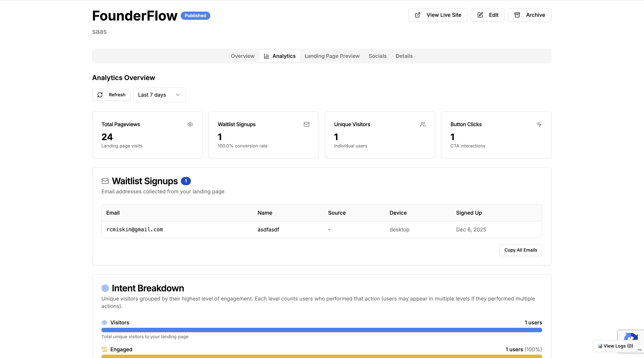The height and width of the screenshot is (358, 644).
Task: Click the users icon on Unique Visitors card
Action: pos(423,124)
